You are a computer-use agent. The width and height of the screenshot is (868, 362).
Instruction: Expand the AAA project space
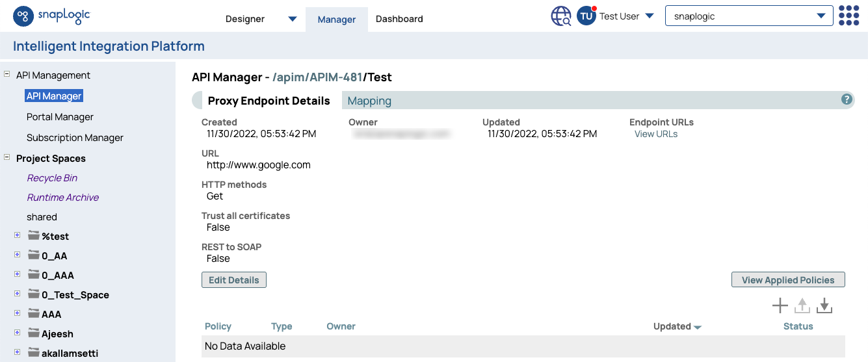coord(18,313)
